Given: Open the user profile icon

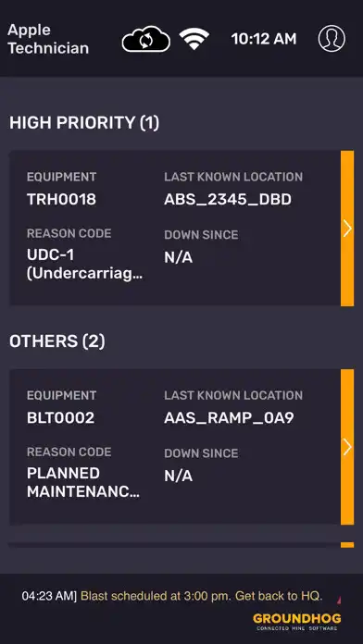Looking at the screenshot, I should coord(332,39).
